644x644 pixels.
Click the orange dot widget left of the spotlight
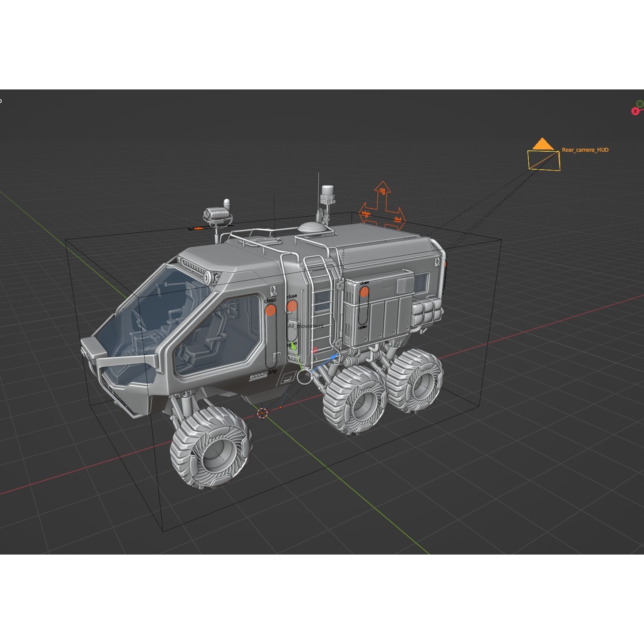point(198,228)
